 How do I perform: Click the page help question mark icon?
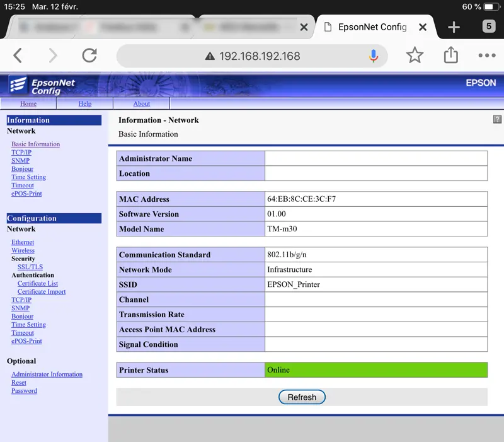(x=497, y=119)
